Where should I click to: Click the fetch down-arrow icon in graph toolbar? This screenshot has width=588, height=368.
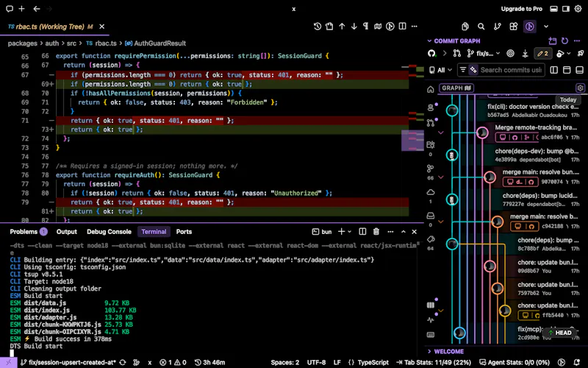tap(525, 54)
